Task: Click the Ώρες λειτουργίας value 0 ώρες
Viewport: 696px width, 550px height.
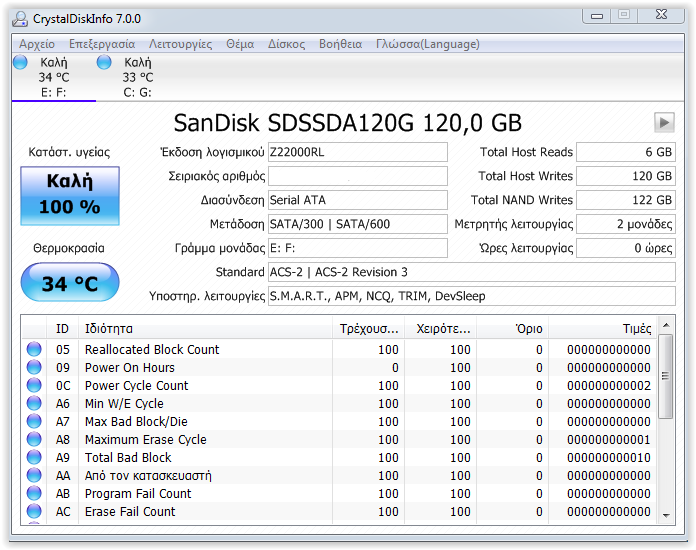Action: click(x=625, y=248)
